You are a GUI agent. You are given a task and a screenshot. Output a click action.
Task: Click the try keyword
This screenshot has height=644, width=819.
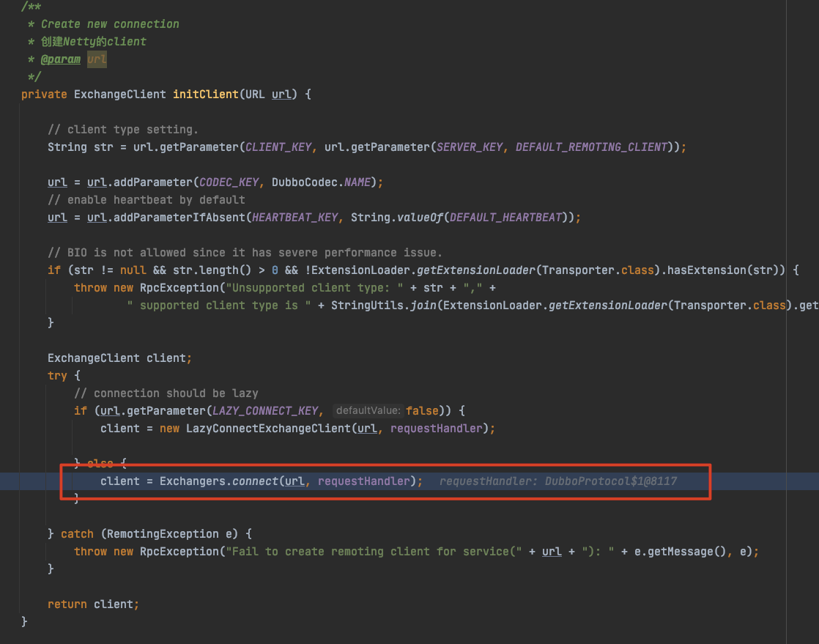tap(57, 376)
